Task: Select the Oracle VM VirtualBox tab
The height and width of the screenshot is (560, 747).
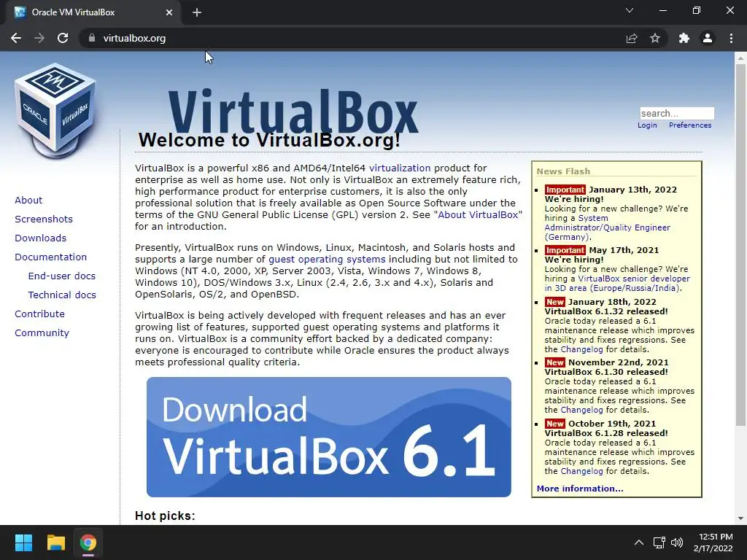Action: click(x=93, y=12)
